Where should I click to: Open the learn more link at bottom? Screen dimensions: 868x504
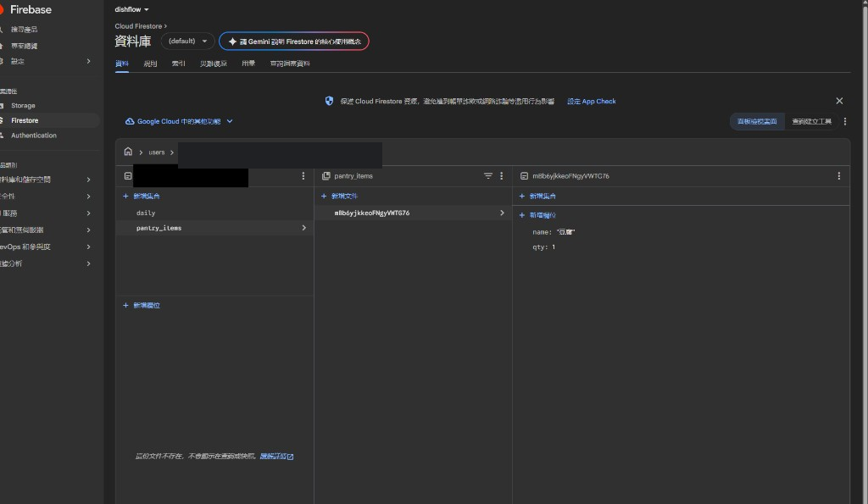point(276,457)
